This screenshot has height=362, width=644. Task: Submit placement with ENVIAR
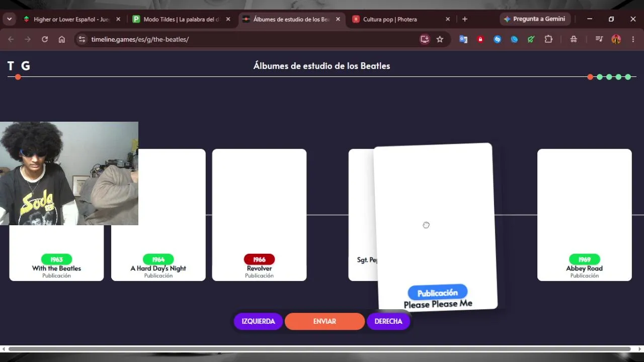coord(325,321)
